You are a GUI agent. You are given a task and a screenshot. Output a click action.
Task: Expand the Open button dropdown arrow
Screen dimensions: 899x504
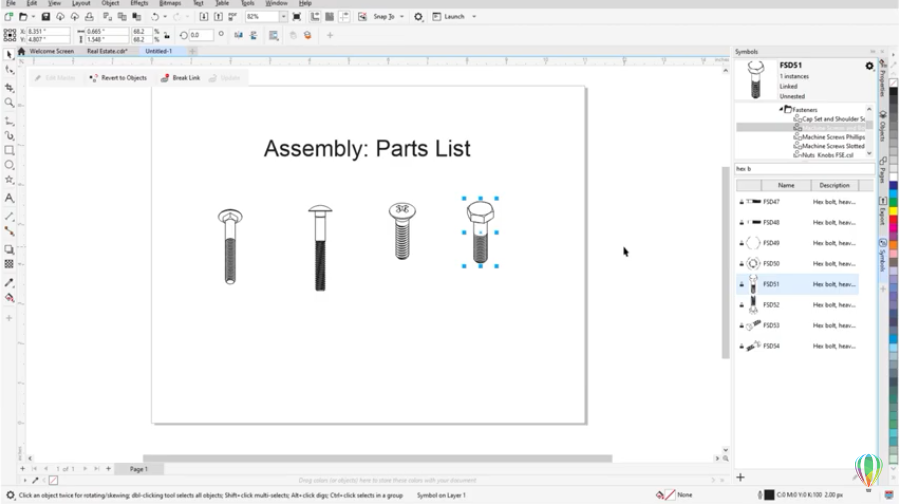33,17
